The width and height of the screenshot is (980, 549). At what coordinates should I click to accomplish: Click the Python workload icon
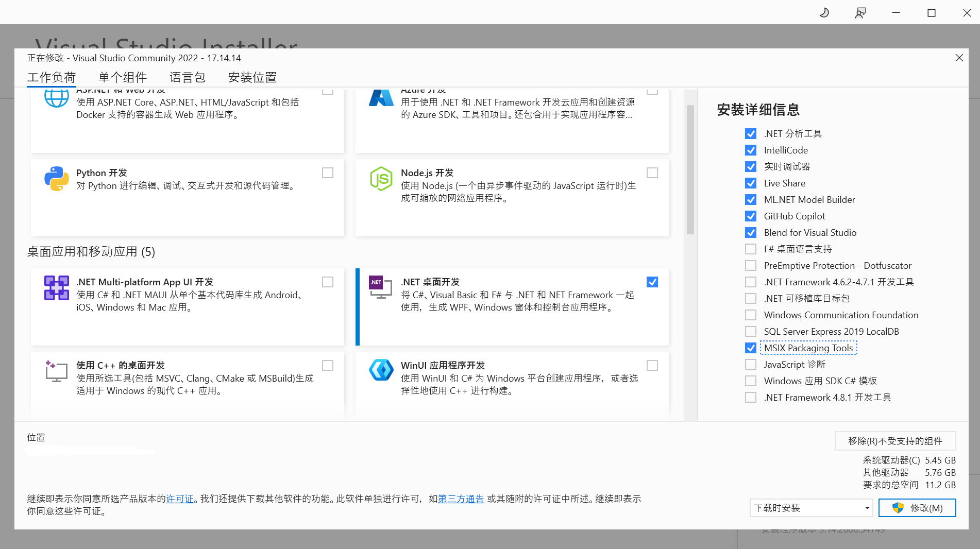[56, 179]
